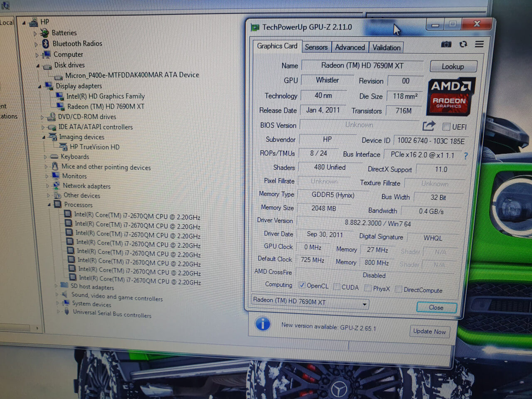The image size is (532, 399).
Task: Click the AMD Radeon Graphics logo
Action: [x=450, y=97]
